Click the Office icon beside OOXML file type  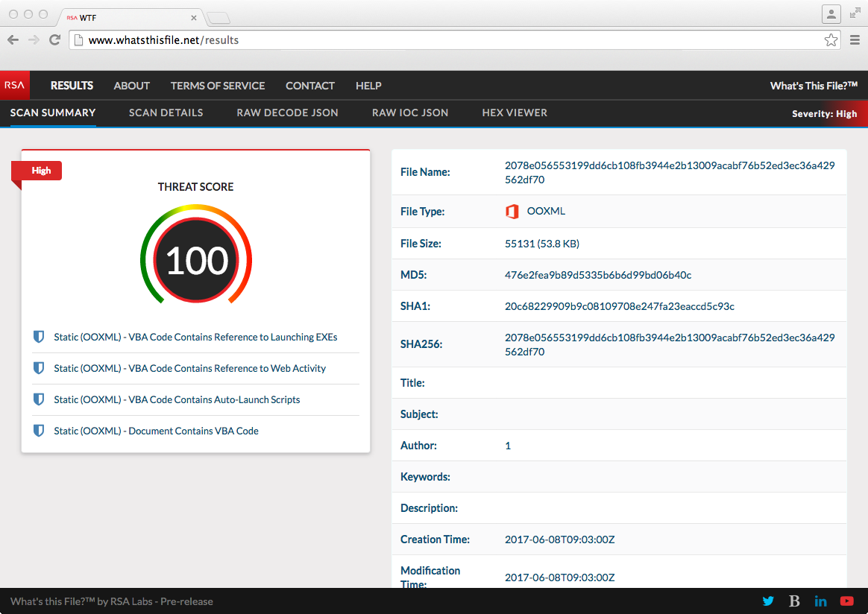[512, 211]
